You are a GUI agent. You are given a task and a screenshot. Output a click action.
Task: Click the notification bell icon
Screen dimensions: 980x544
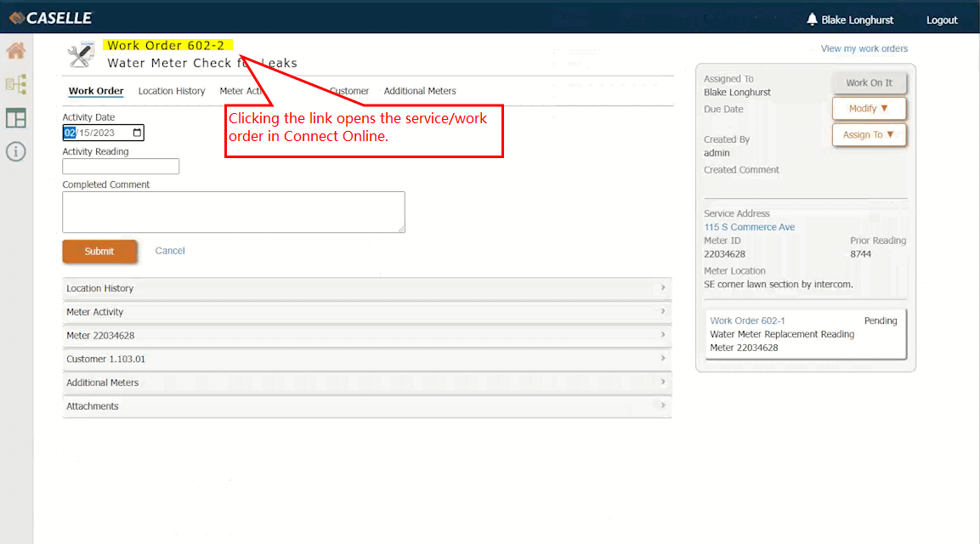point(812,20)
